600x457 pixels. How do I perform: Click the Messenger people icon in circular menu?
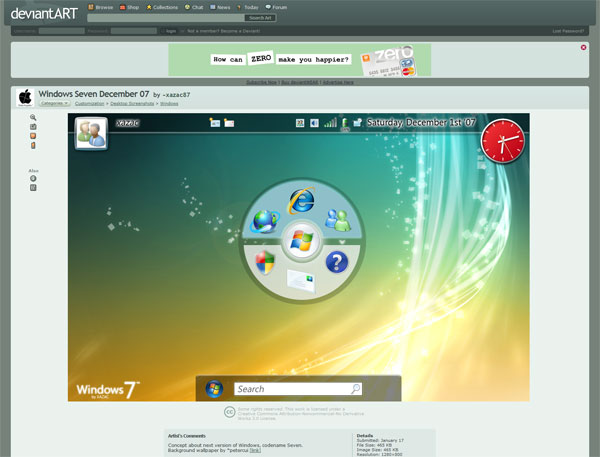(x=338, y=220)
